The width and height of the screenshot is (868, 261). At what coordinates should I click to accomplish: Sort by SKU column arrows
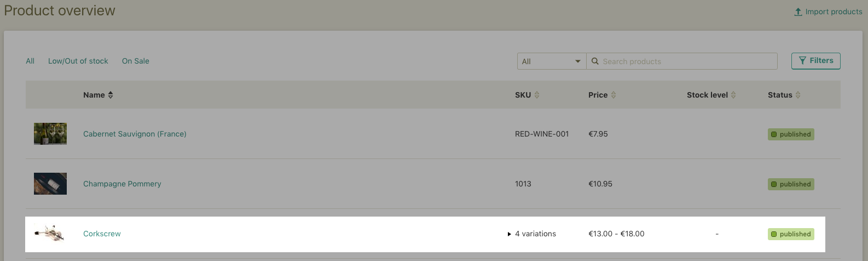(537, 95)
